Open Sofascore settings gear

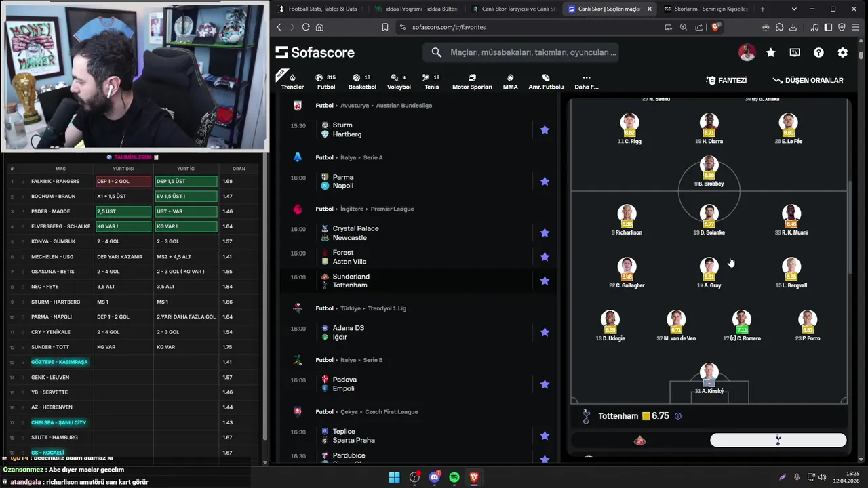(x=842, y=52)
